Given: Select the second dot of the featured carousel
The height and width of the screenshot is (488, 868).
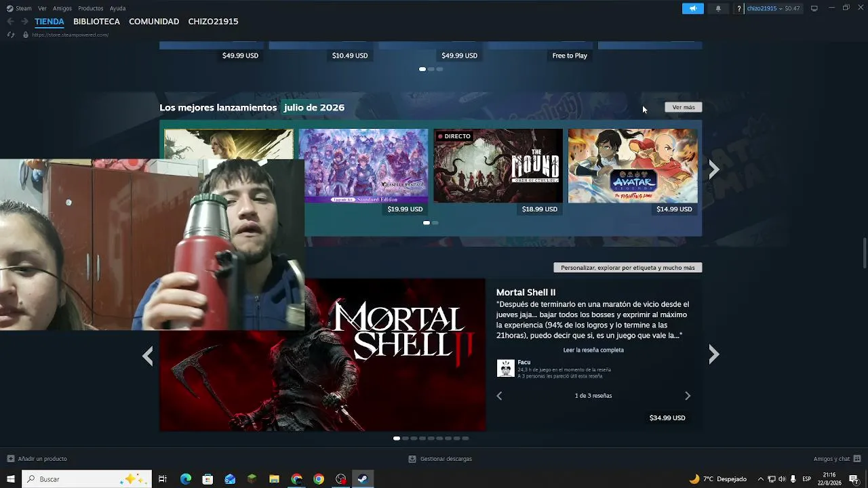Looking at the screenshot, I should tap(406, 439).
